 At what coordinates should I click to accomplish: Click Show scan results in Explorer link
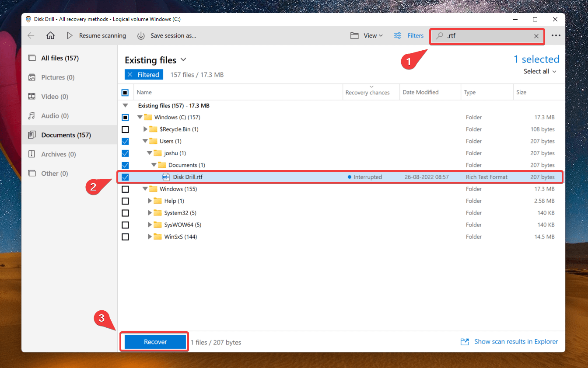pos(516,342)
